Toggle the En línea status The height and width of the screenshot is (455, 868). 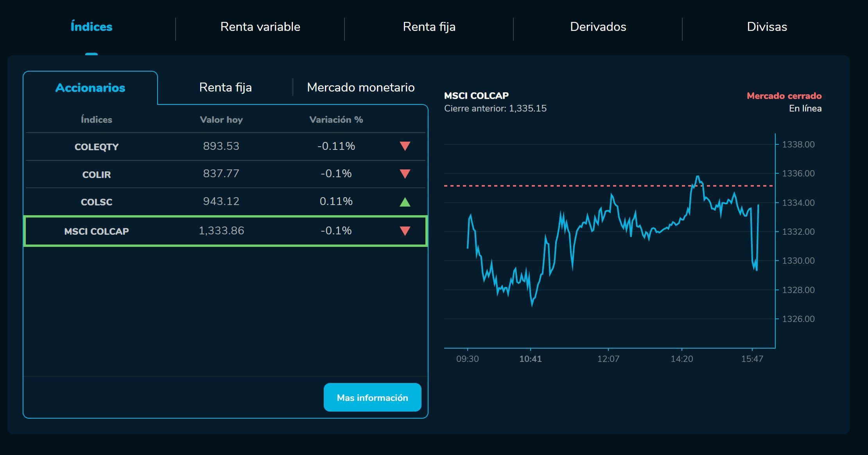point(806,109)
